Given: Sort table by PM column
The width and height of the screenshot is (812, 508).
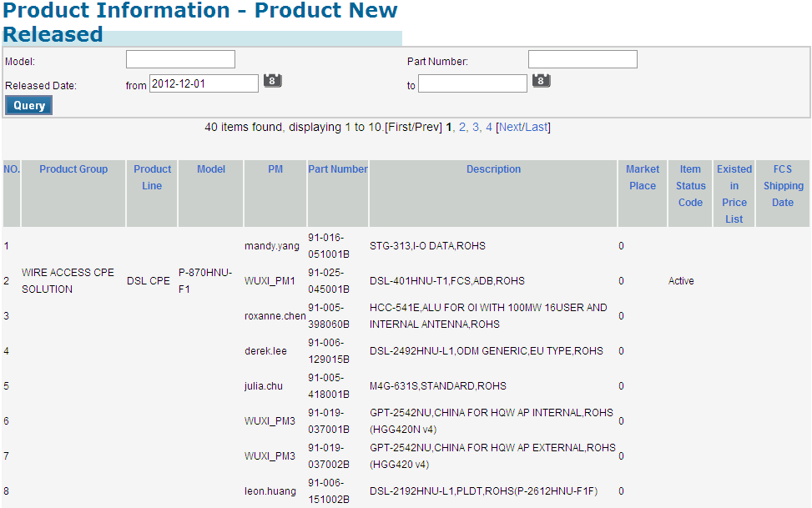Looking at the screenshot, I should pos(275,169).
